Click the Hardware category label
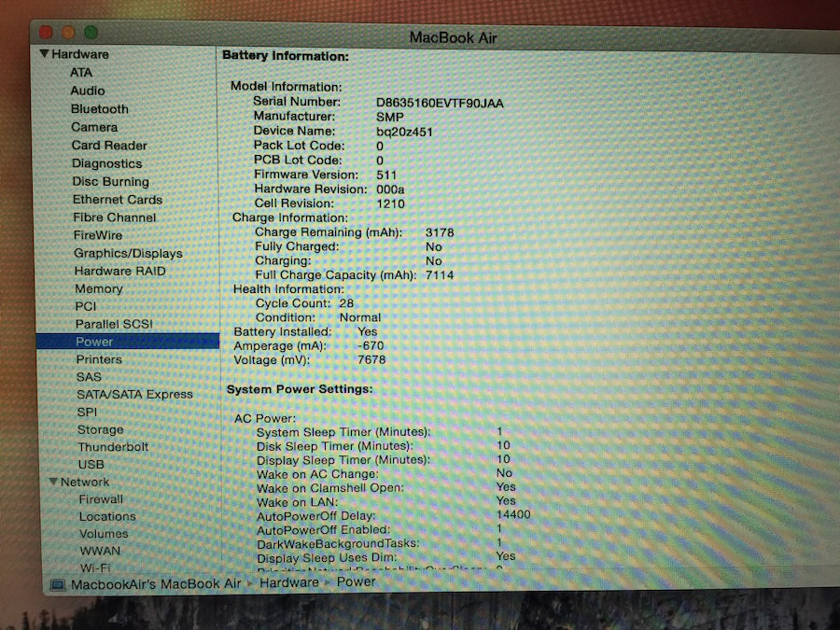 (80, 54)
